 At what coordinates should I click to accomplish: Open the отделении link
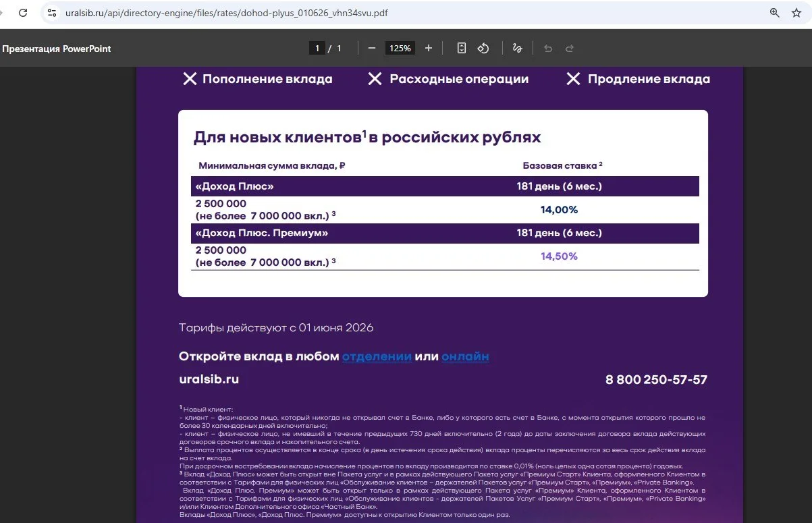(377, 356)
